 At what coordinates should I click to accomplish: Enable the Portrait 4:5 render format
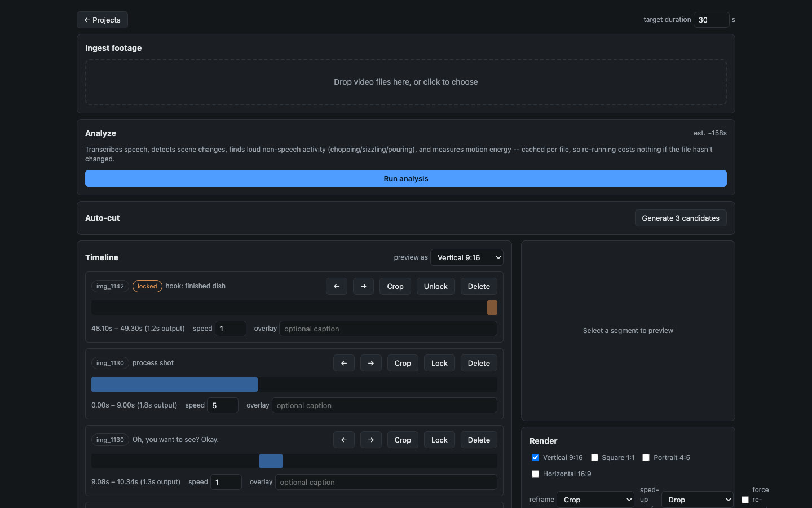(x=646, y=457)
